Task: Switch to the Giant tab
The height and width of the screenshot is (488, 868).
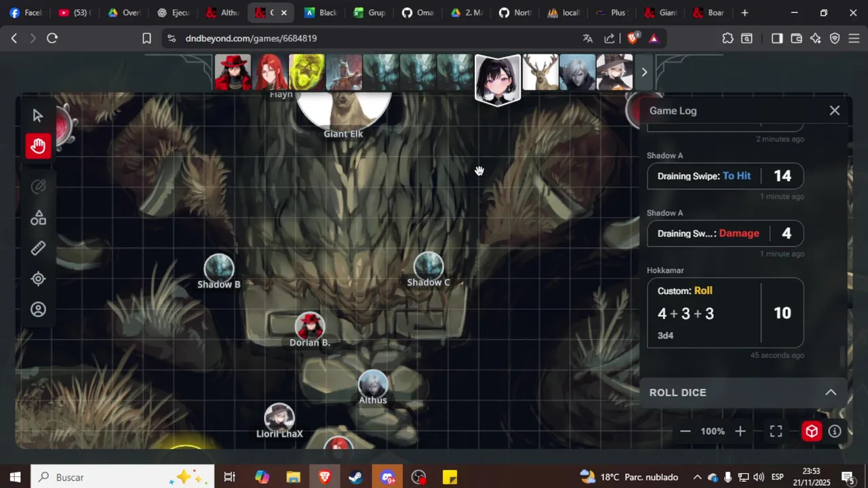Action: click(661, 13)
